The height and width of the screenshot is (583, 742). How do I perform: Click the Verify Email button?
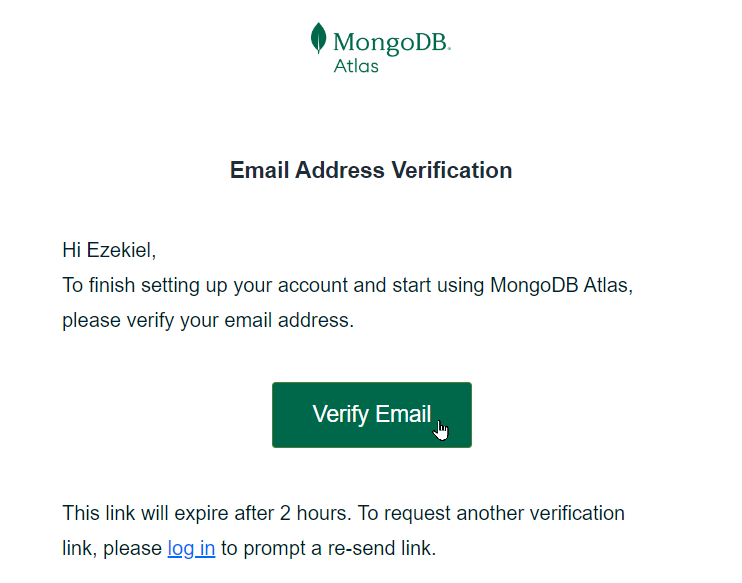371,415
